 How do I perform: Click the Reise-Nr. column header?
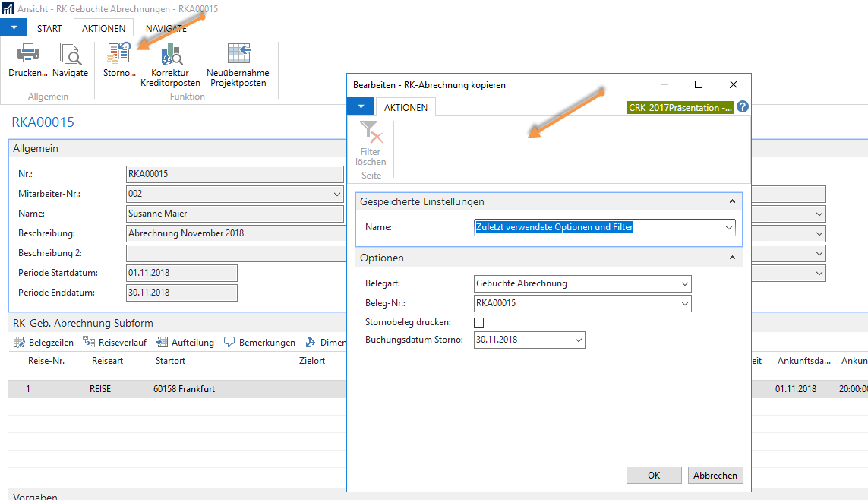46,361
